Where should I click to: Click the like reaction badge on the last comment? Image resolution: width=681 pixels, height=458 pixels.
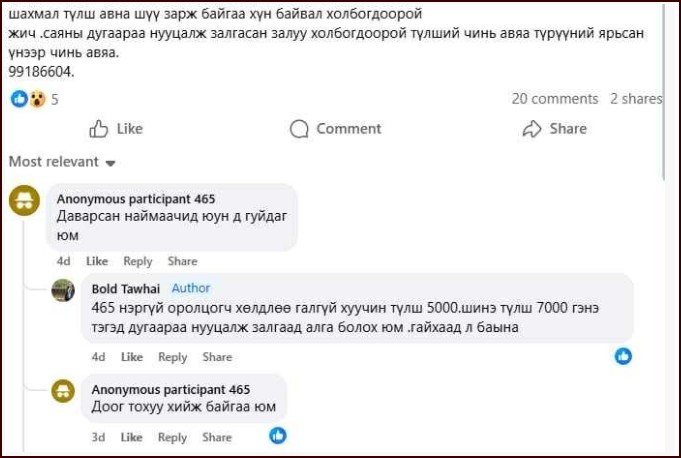278,435
